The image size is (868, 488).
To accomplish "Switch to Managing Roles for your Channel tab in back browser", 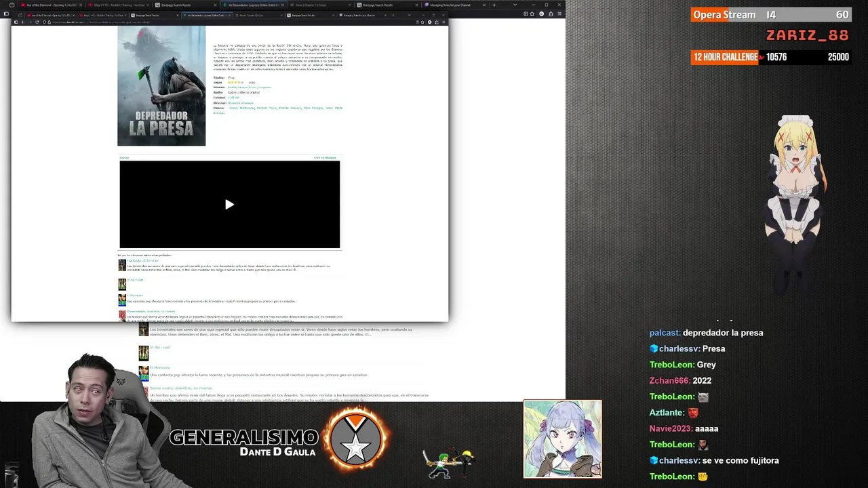I will pyautogui.click(x=456, y=5).
